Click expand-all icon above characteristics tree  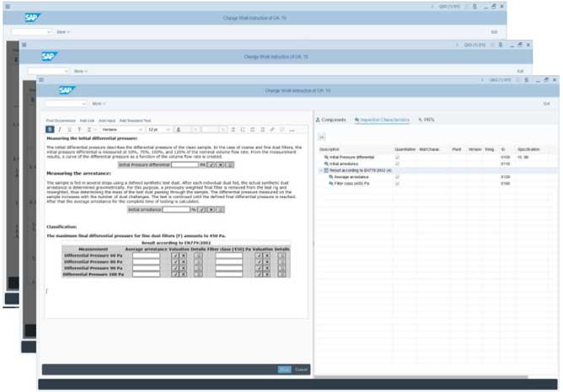coord(322,137)
